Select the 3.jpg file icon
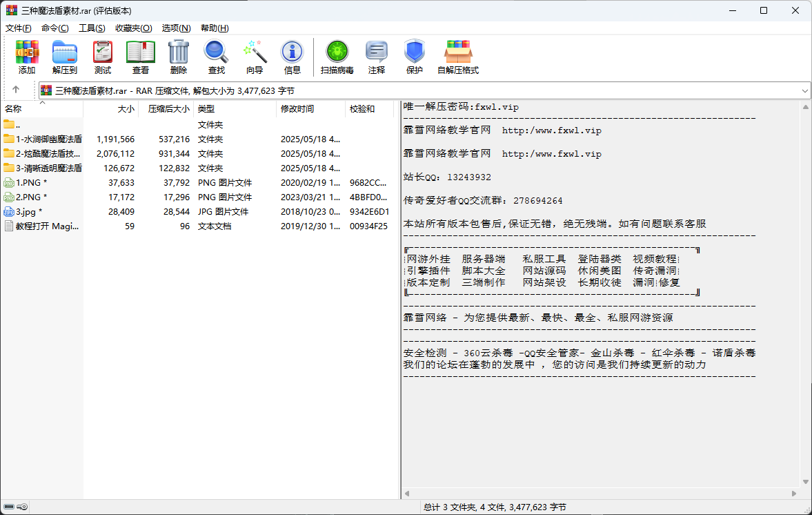This screenshot has width=812, height=515. (9, 211)
